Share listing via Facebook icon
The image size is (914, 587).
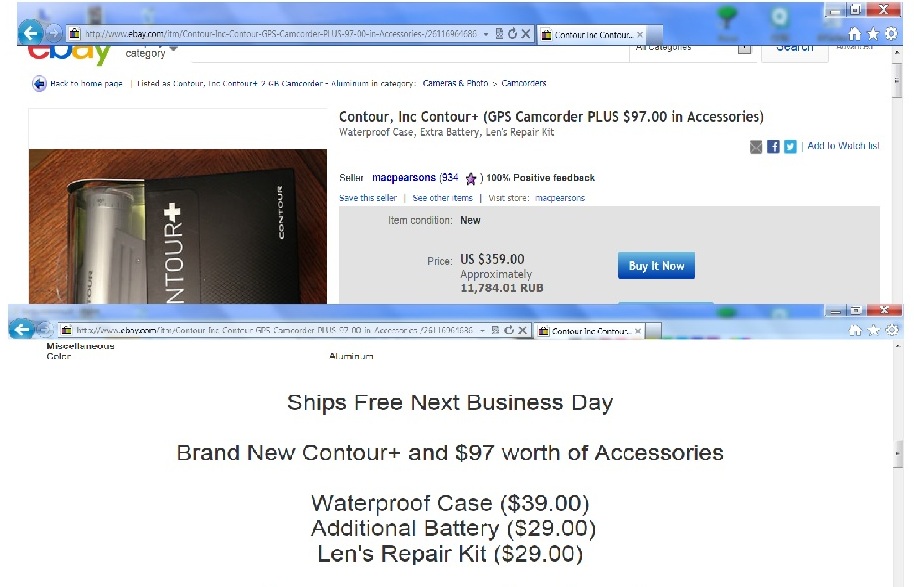point(773,147)
